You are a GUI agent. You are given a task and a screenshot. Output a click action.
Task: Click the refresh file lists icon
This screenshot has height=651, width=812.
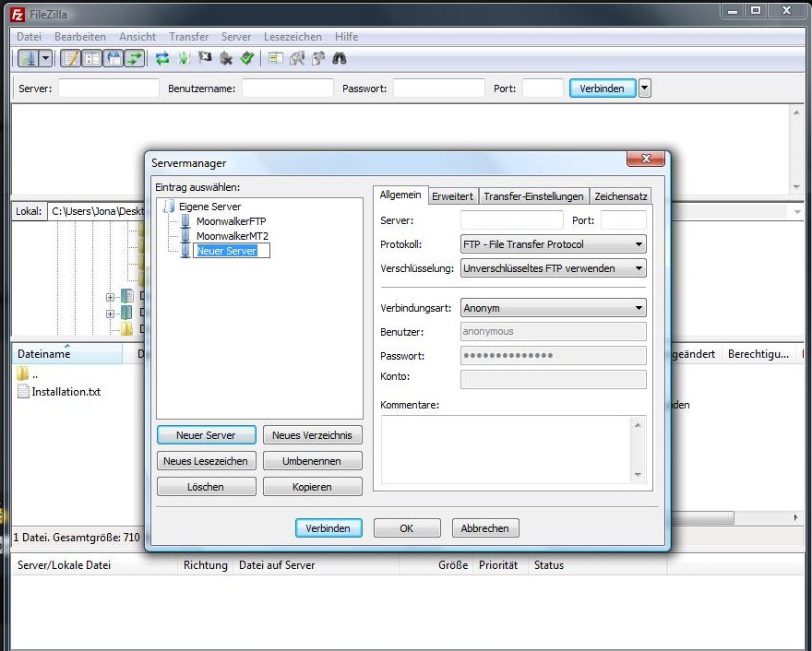click(162, 58)
